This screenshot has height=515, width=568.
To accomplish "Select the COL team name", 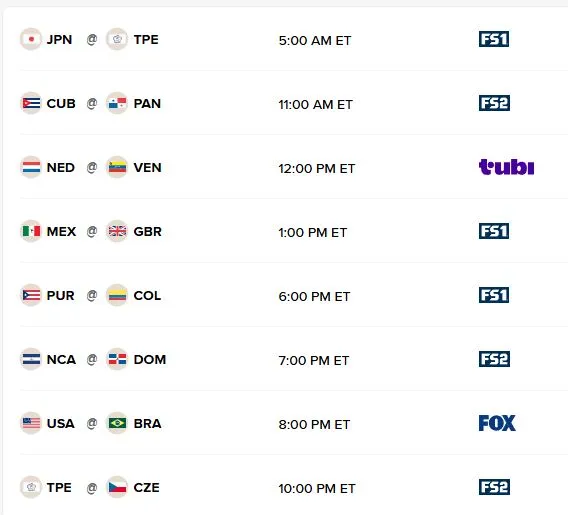I will 147,296.
